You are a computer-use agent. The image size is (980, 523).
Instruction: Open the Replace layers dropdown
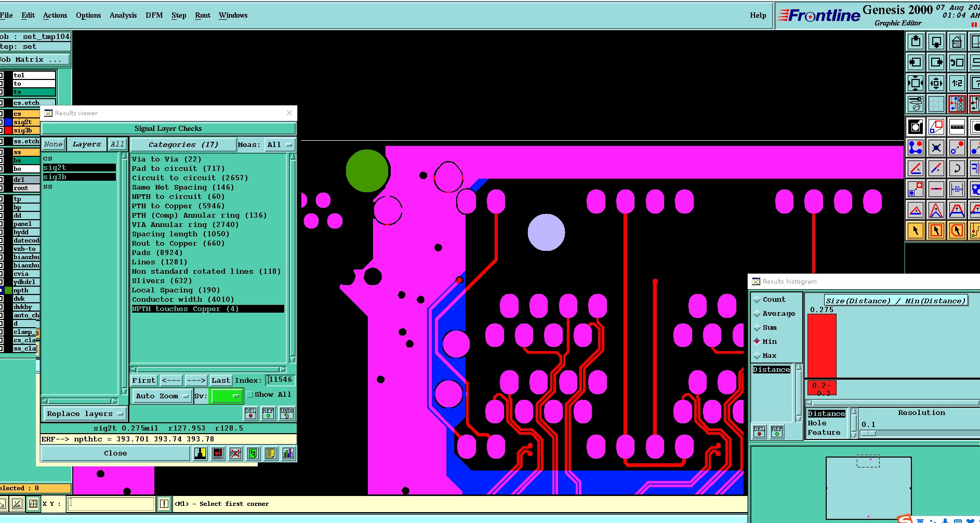85,414
